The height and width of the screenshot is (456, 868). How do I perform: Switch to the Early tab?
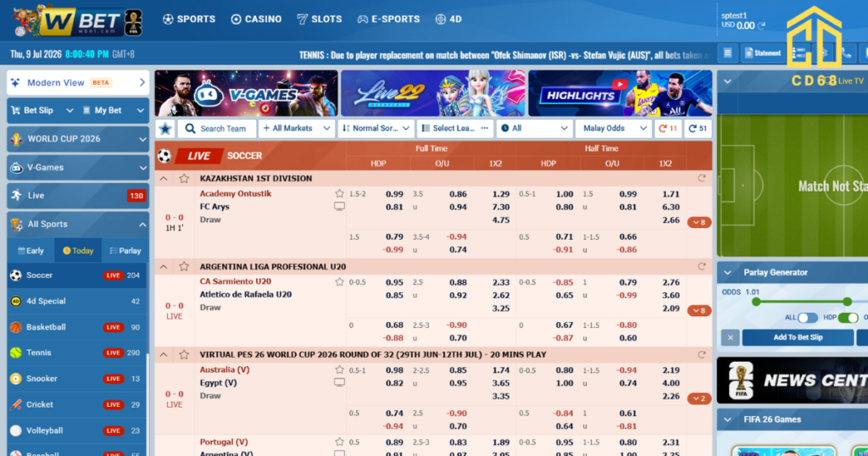coord(31,251)
